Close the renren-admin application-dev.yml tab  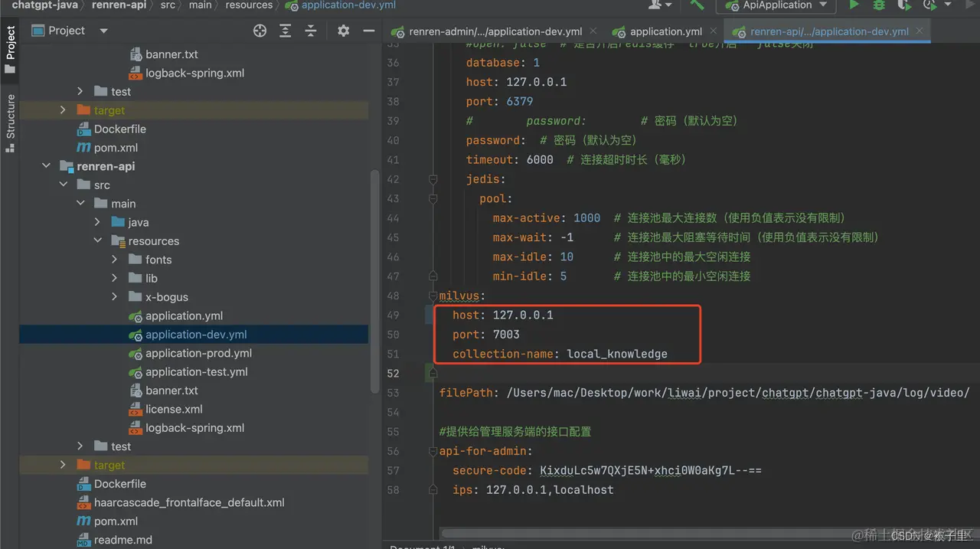tap(594, 31)
